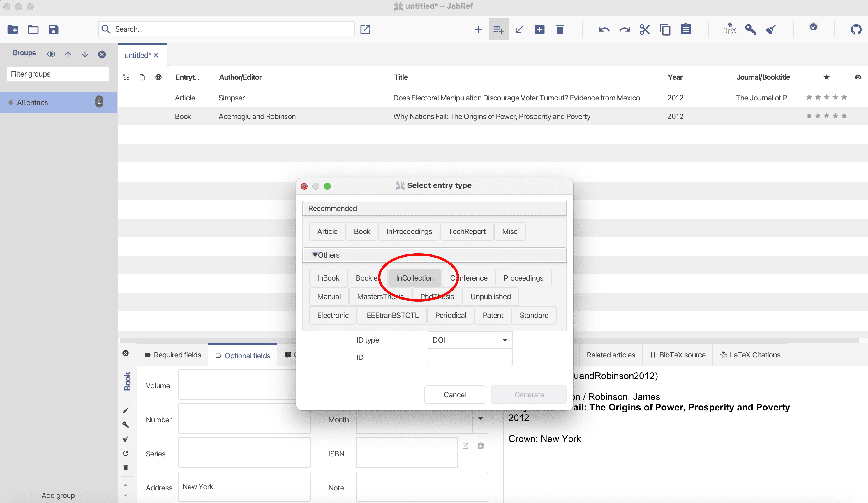Viewport: 868px width, 503px height.
Task: Open the BibTeX source tab
Action: (677, 355)
